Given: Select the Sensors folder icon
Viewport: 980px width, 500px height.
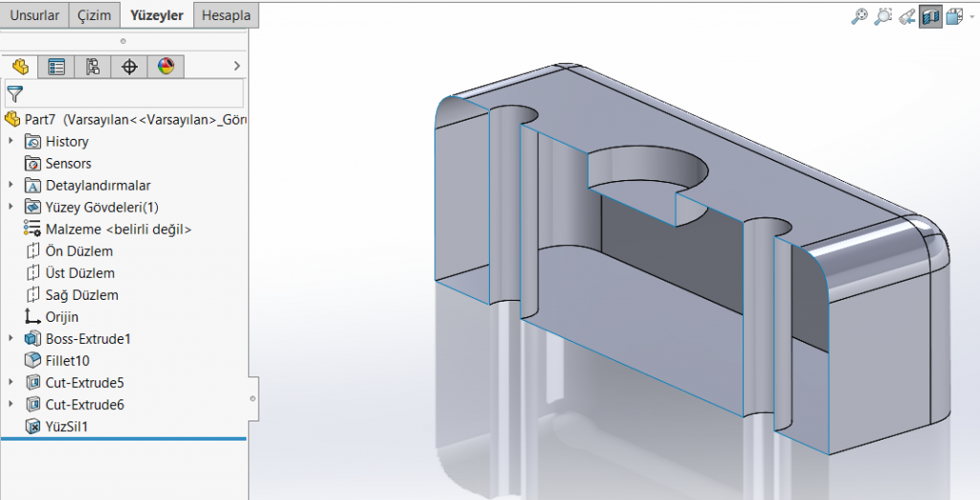Looking at the screenshot, I should tap(33, 164).
